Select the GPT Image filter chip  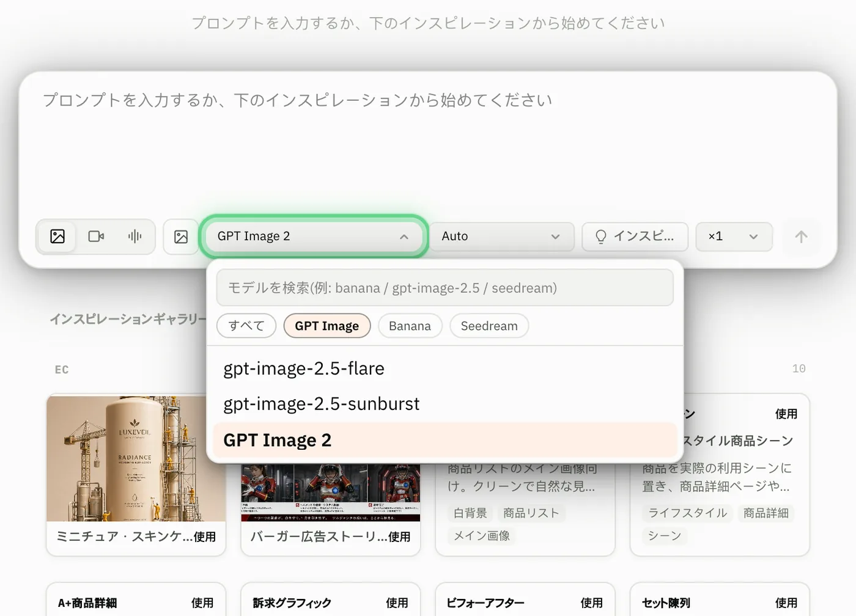pyautogui.click(x=327, y=326)
